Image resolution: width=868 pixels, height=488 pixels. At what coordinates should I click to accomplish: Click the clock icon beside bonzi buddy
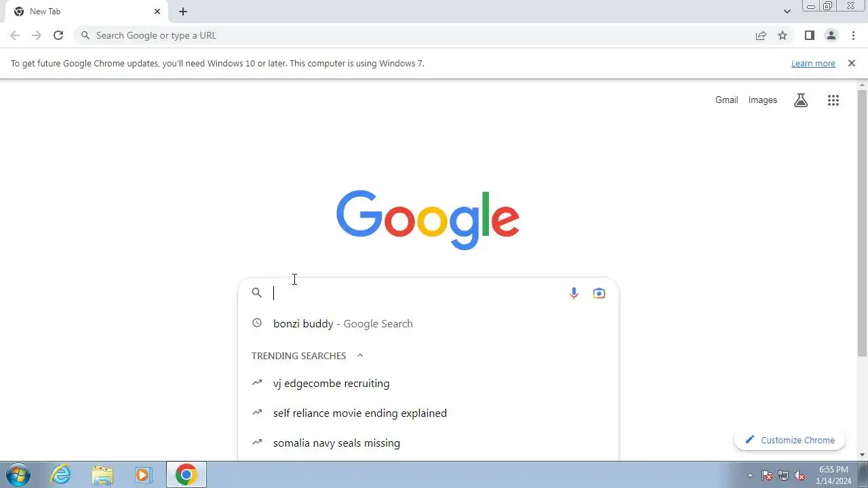[x=256, y=323]
